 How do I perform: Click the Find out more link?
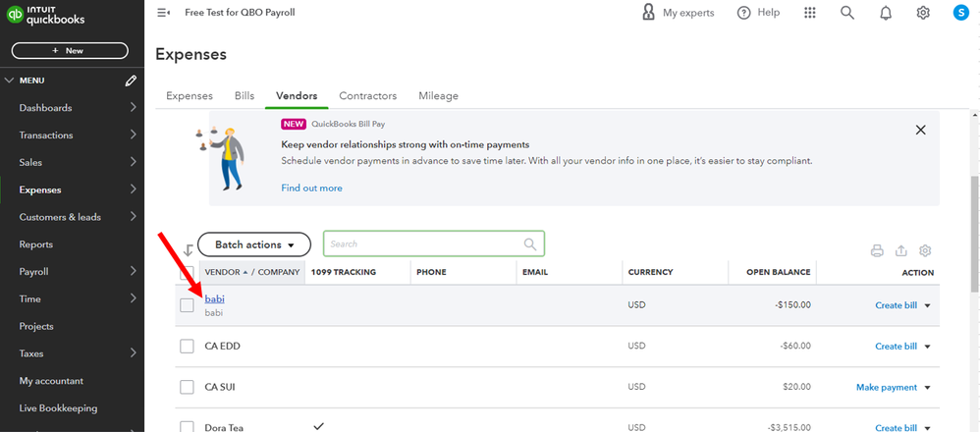312,188
